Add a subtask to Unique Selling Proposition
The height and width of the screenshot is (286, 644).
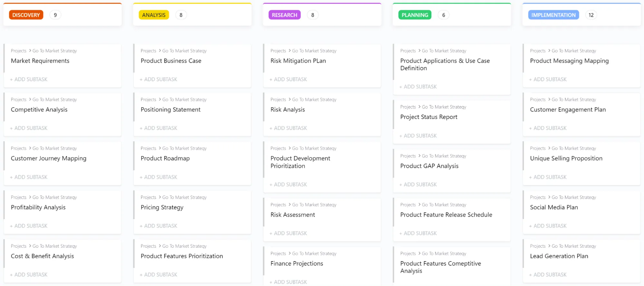point(548,177)
